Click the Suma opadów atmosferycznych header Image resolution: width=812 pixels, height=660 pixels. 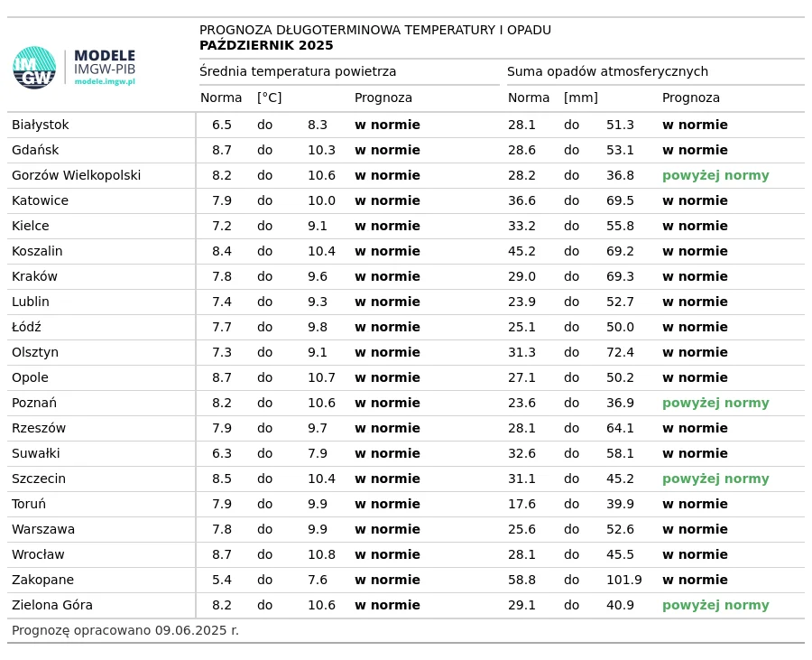(607, 71)
